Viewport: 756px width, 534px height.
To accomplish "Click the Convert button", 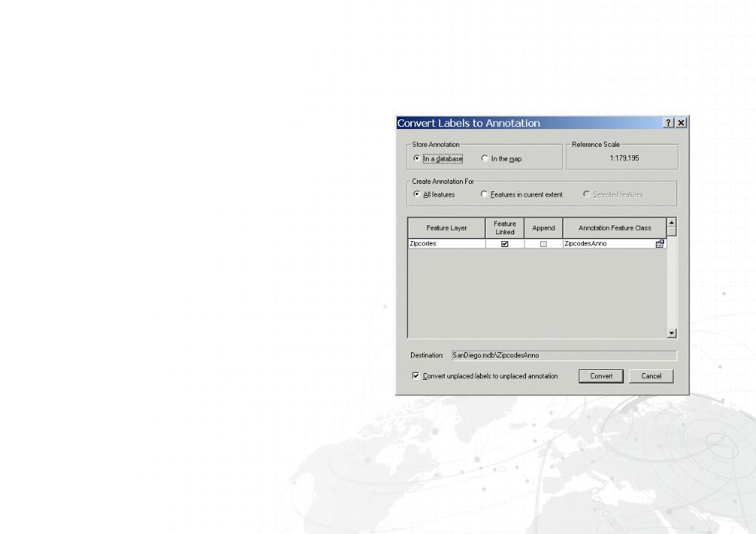I will 601,377.
